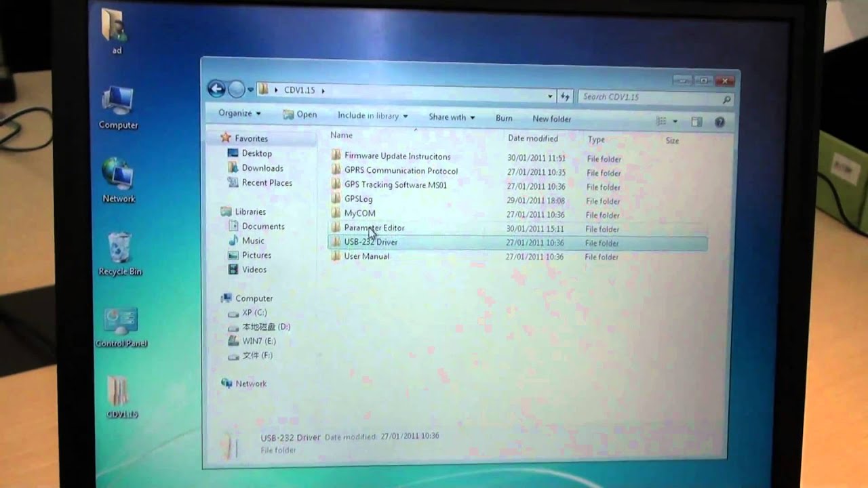Click the GPSLog folder icon

coord(336,199)
